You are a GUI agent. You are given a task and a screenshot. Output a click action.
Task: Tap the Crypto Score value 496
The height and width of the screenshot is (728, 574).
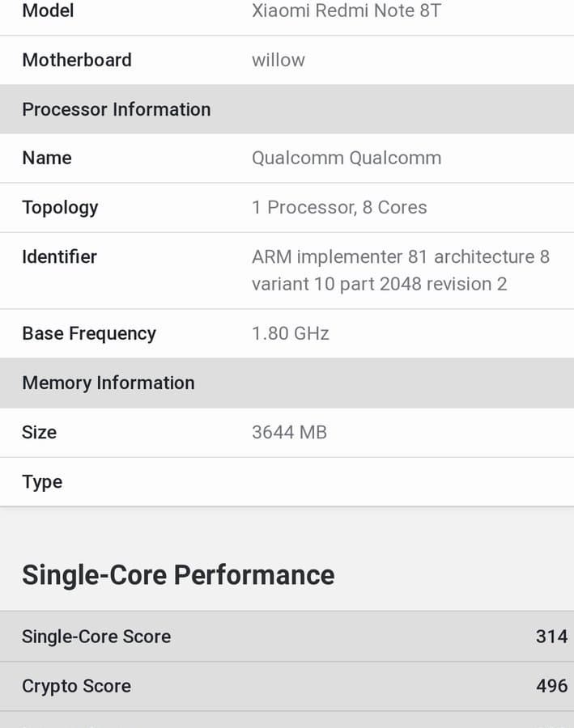[x=551, y=686]
